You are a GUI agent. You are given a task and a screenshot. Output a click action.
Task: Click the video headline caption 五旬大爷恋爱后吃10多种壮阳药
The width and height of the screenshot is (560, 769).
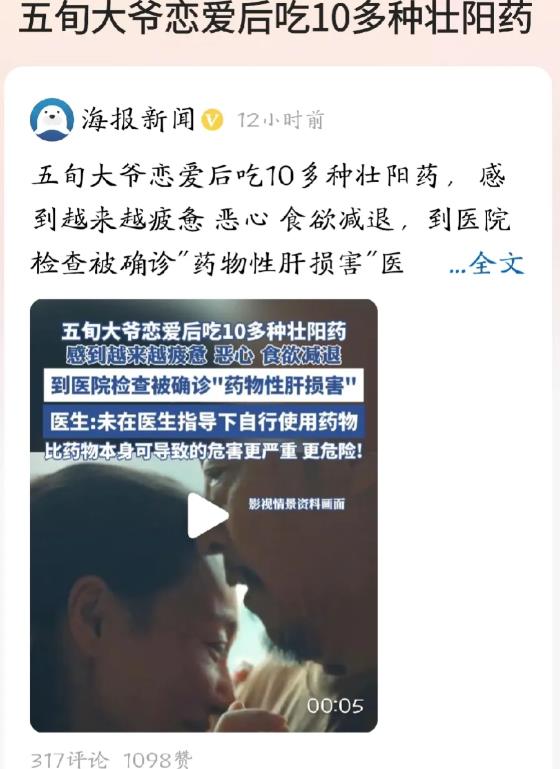click(204, 332)
